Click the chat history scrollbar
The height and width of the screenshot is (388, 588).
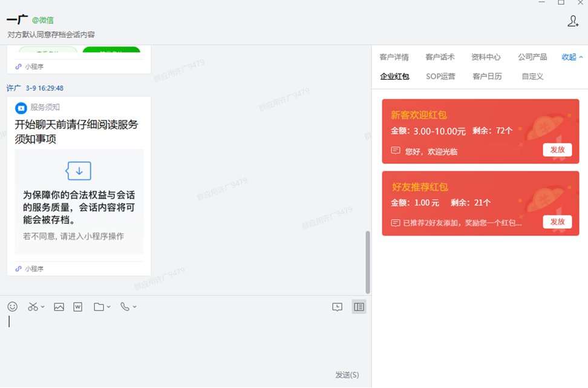coord(368,261)
